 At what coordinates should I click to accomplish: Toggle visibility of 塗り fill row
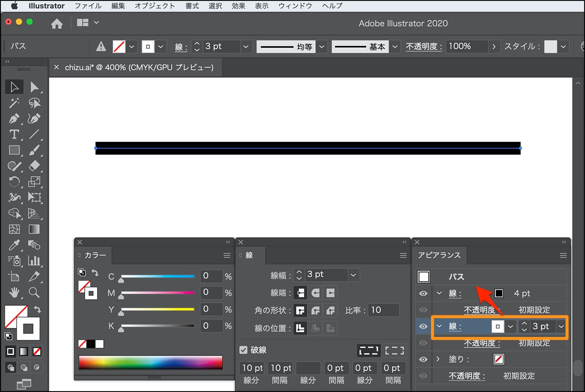(x=423, y=359)
